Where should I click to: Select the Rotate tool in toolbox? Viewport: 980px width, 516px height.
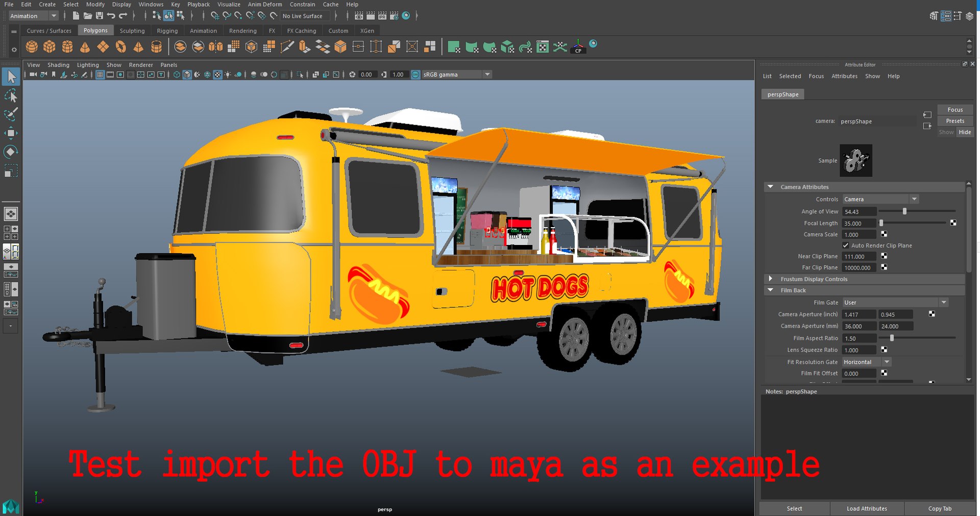[11, 152]
